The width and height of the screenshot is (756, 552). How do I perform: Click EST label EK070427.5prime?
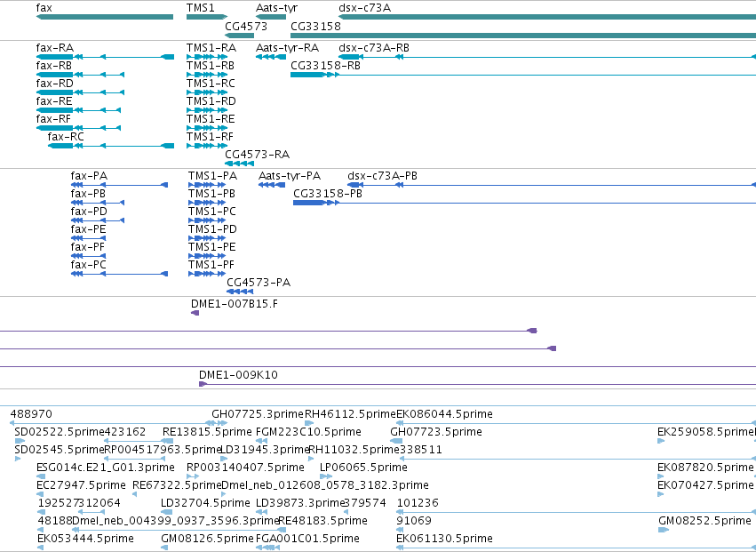705,485
